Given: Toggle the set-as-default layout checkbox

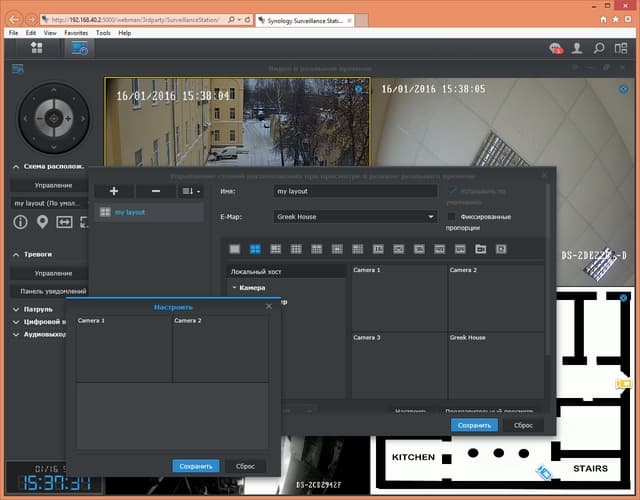Looking at the screenshot, I should [453, 190].
